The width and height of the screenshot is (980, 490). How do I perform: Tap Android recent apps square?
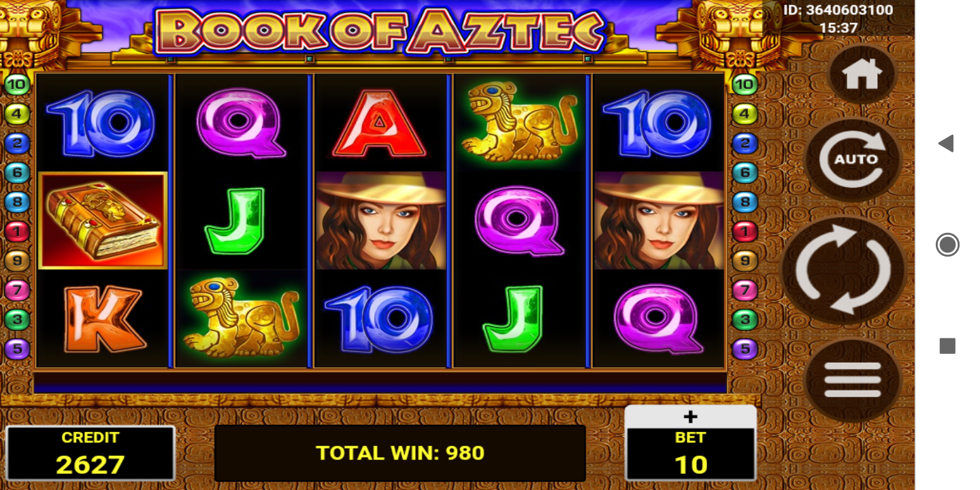click(947, 346)
